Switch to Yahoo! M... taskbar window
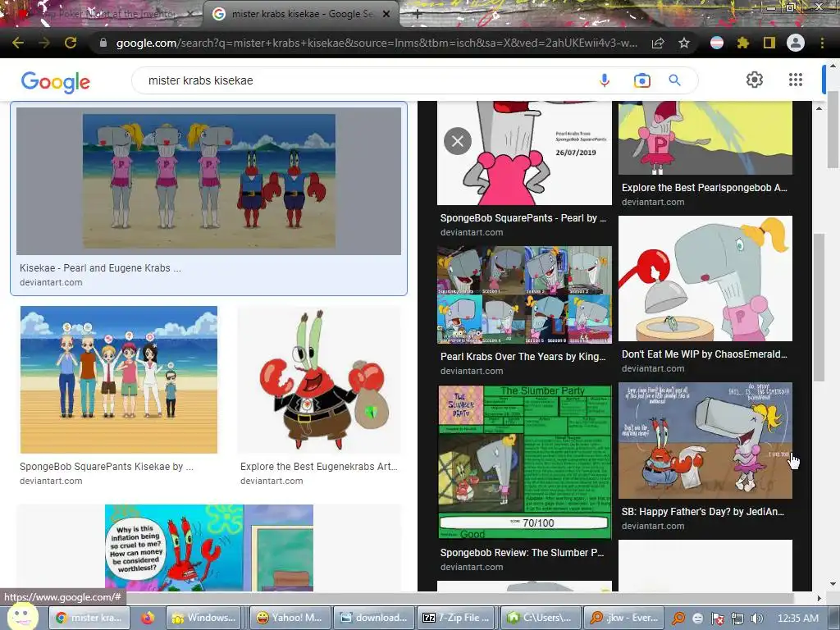840x630 pixels. coord(290,618)
